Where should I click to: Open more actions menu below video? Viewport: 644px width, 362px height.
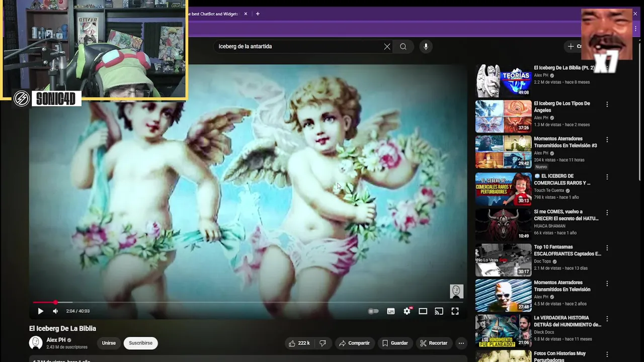pyautogui.click(x=461, y=343)
